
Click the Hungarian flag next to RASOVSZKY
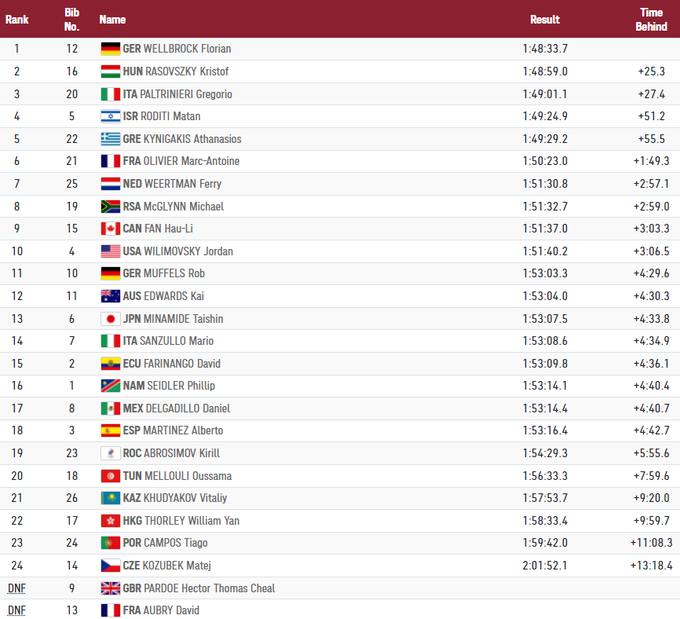click(x=110, y=71)
